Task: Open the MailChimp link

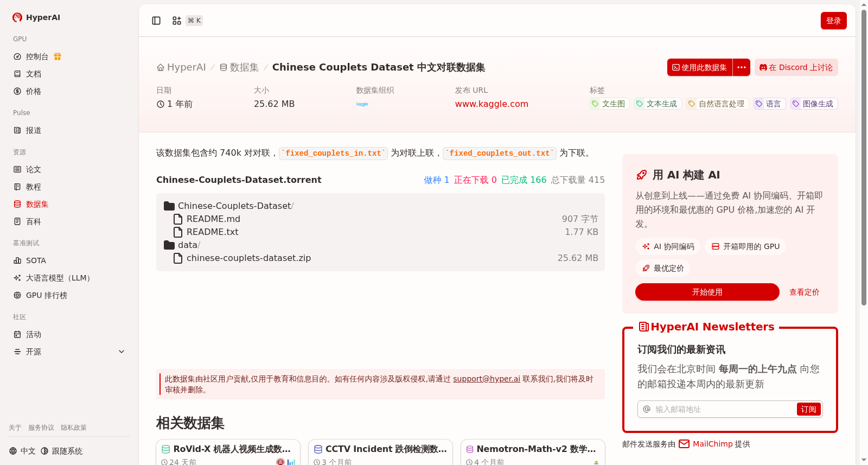Action: 712,444
